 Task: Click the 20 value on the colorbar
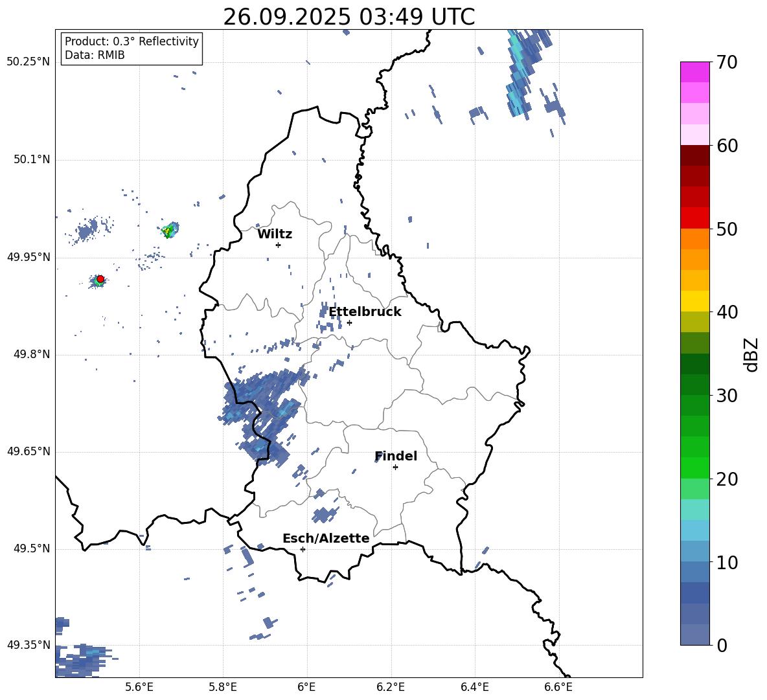726,479
